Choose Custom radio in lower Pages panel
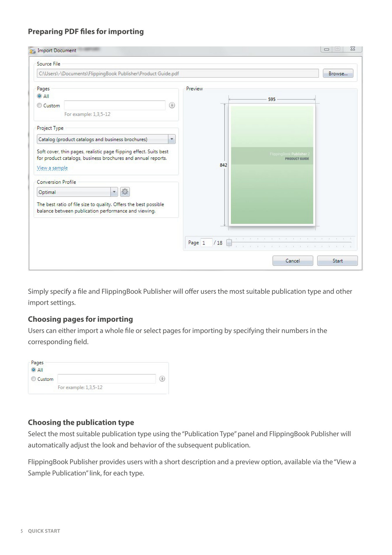Image resolution: width=392 pixels, height=555 pixels. pyautogui.click(x=34, y=379)
